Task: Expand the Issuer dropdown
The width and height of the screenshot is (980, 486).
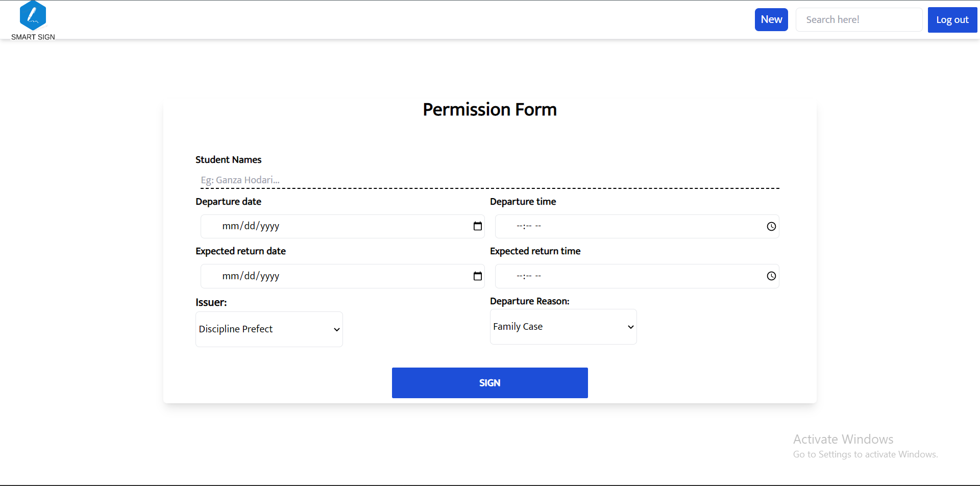Action: pos(269,329)
